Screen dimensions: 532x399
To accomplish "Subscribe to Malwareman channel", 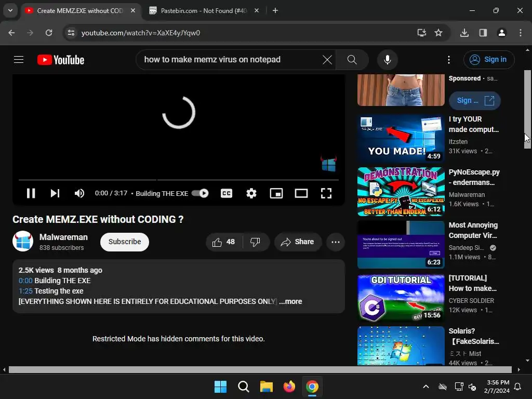I will click(125, 242).
